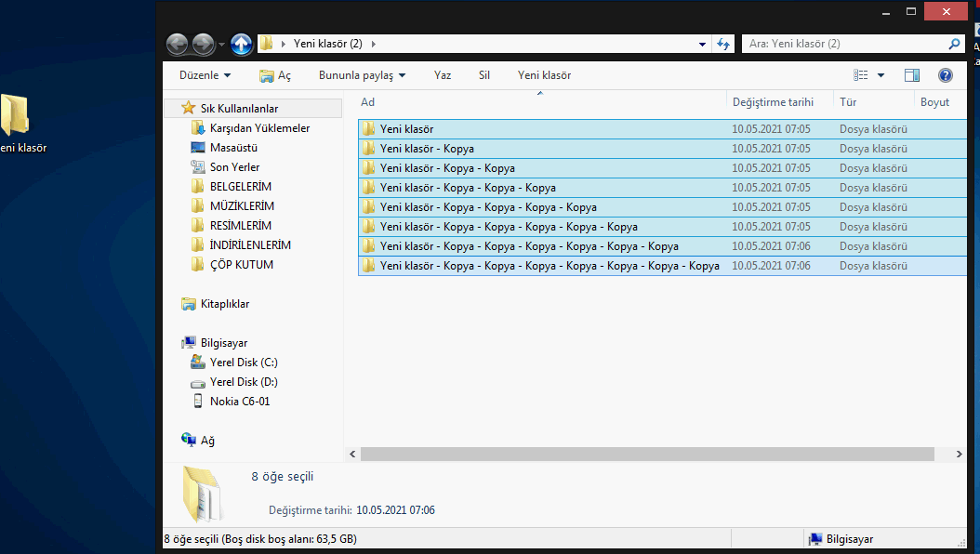Click the Aç toolbar button

(x=275, y=75)
